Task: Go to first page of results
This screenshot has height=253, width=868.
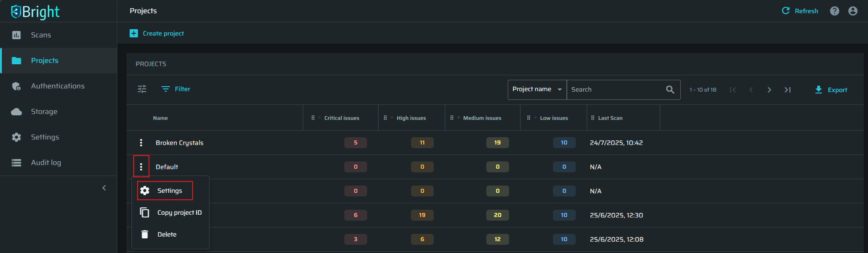Action: pyautogui.click(x=733, y=90)
